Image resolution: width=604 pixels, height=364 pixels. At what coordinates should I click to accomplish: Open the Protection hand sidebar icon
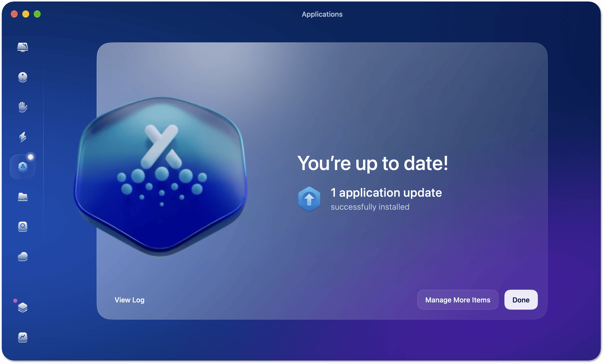[x=22, y=107]
